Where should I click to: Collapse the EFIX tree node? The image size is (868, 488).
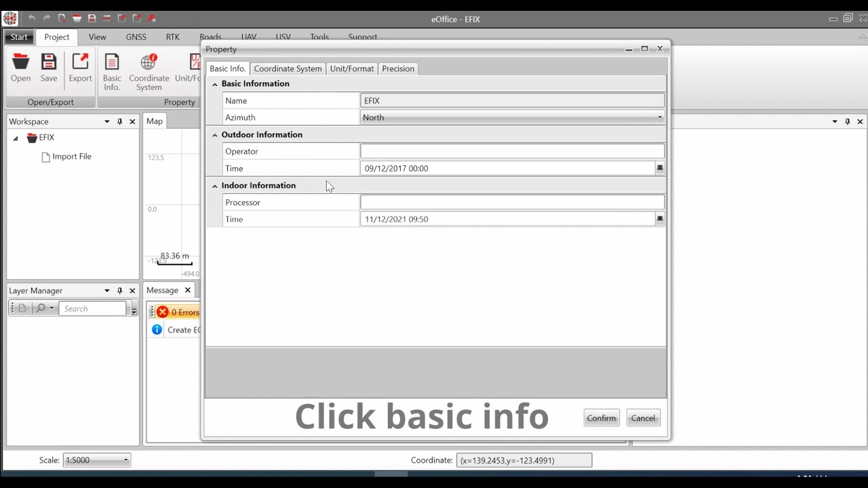[16, 138]
